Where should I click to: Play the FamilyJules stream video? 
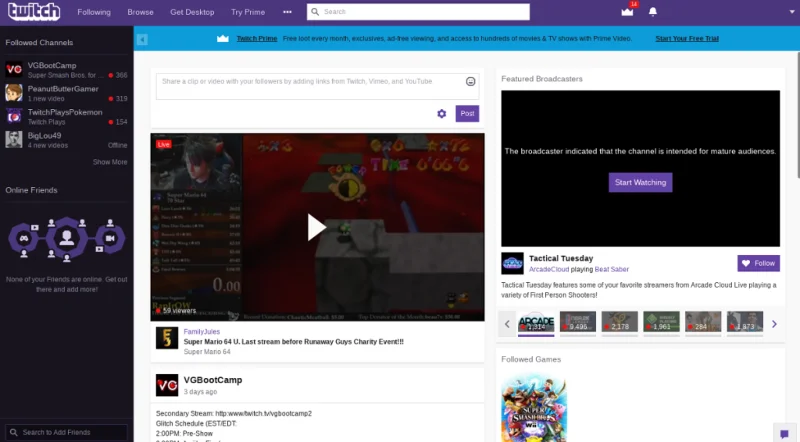pyautogui.click(x=317, y=228)
